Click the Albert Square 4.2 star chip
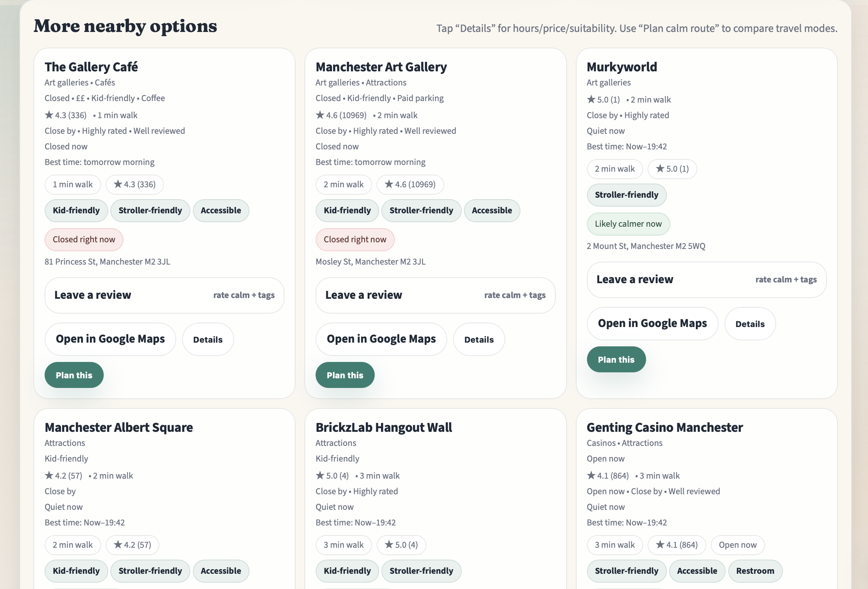868x589 pixels. pyautogui.click(x=132, y=544)
